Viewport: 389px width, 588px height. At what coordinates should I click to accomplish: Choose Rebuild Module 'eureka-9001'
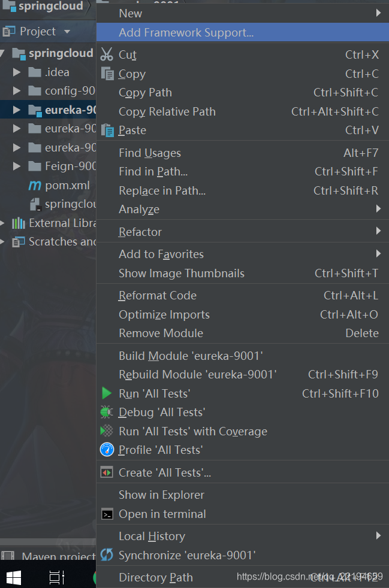point(243,375)
